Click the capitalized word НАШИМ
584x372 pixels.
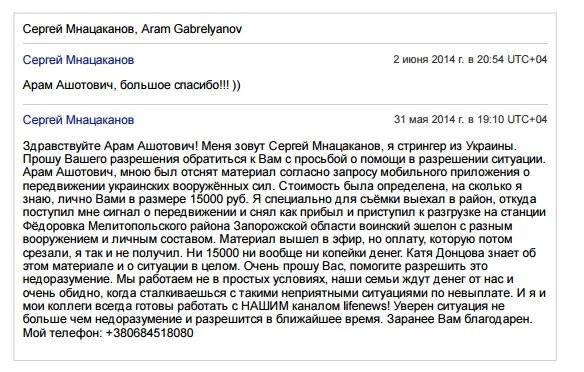click(x=265, y=306)
